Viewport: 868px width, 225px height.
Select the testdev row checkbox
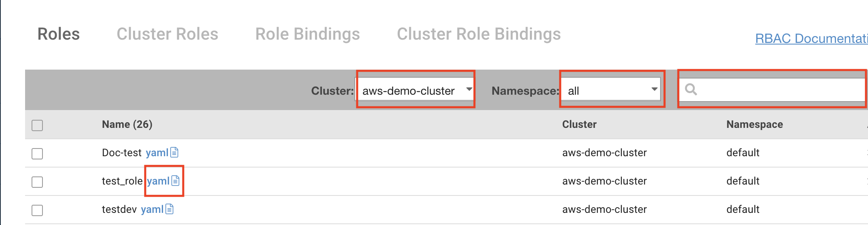pos(37,210)
